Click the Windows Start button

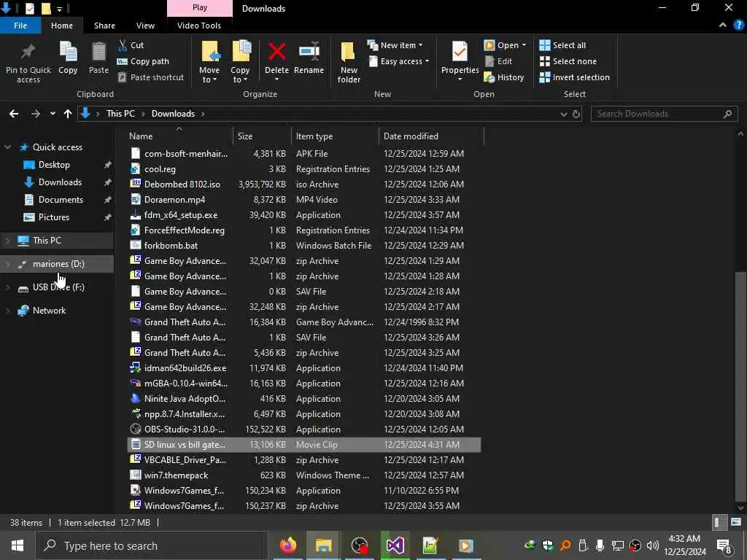coord(18,545)
